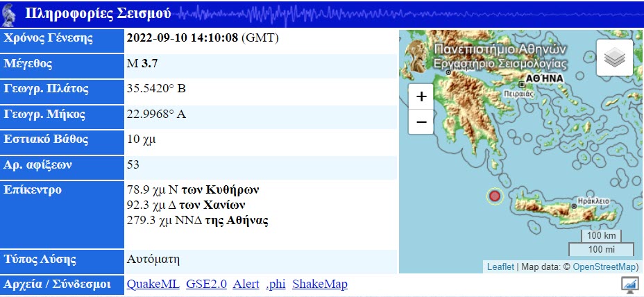
Task: Click the ΑΘΗΝΑ city label on map
Action: click(x=545, y=78)
